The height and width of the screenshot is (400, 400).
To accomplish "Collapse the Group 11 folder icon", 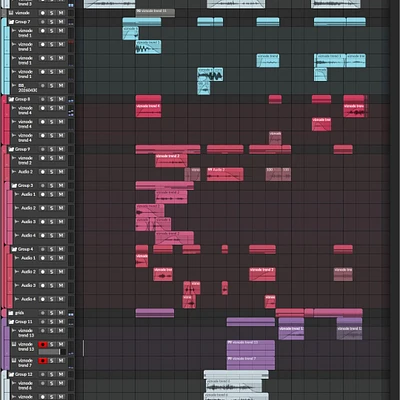I will tap(11, 322).
